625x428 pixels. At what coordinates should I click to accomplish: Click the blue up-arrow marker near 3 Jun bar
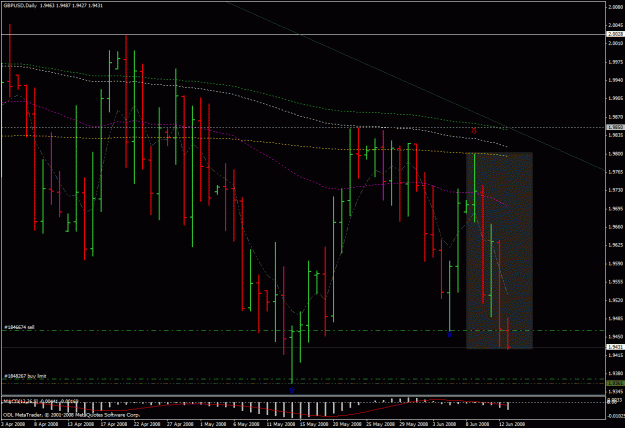(449, 334)
